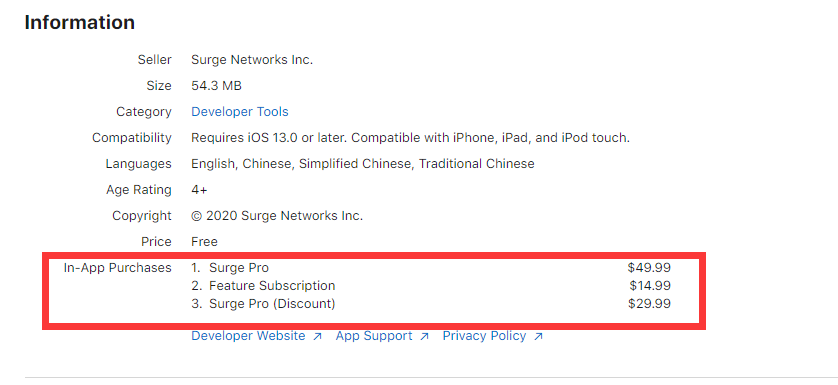This screenshot has height=385, width=838.
Task: Click the $49.99 price
Action: coord(649,267)
